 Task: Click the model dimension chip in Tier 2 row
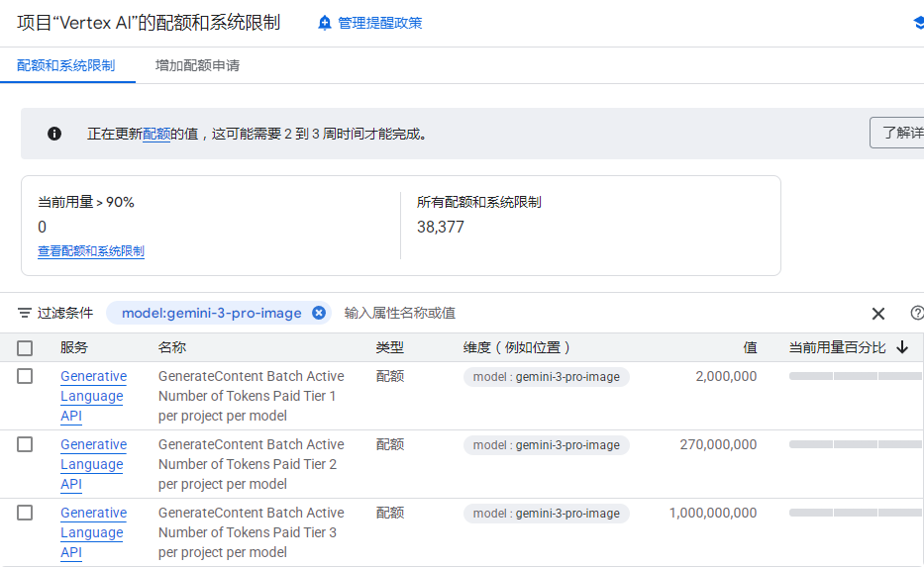pyautogui.click(x=547, y=445)
